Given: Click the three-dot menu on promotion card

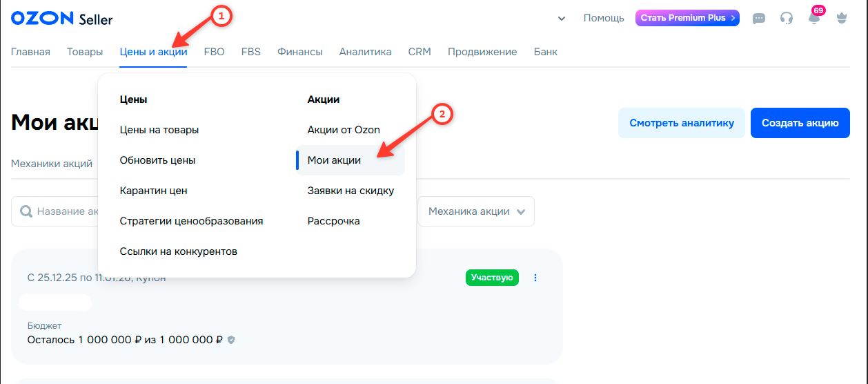Looking at the screenshot, I should [535, 278].
